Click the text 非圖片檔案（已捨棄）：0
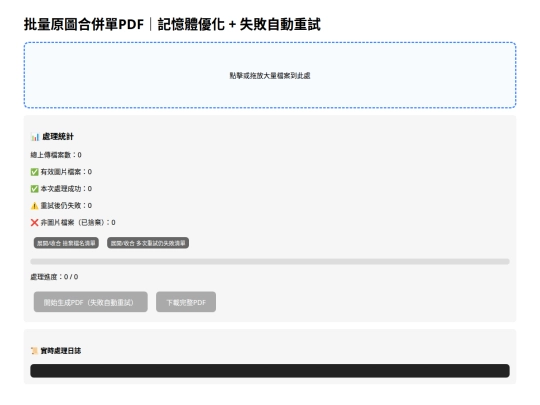Image resolution: width=540 pixels, height=405 pixels. pos(78,222)
